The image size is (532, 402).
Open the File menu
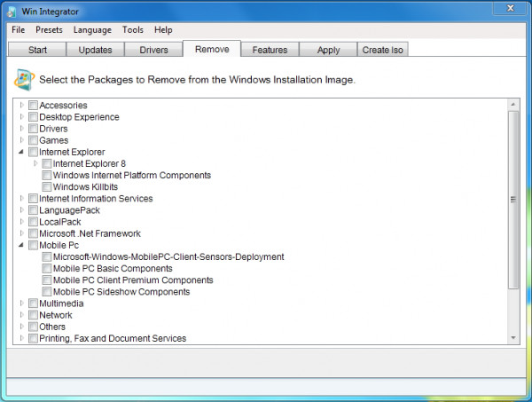point(19,30)
